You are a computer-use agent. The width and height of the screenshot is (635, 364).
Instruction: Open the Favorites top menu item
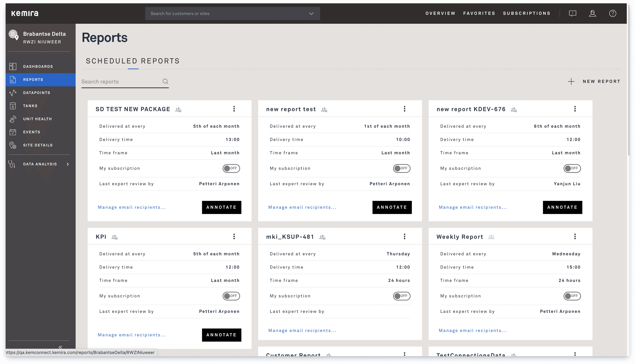pyautogui.click(x=479, y=13)
